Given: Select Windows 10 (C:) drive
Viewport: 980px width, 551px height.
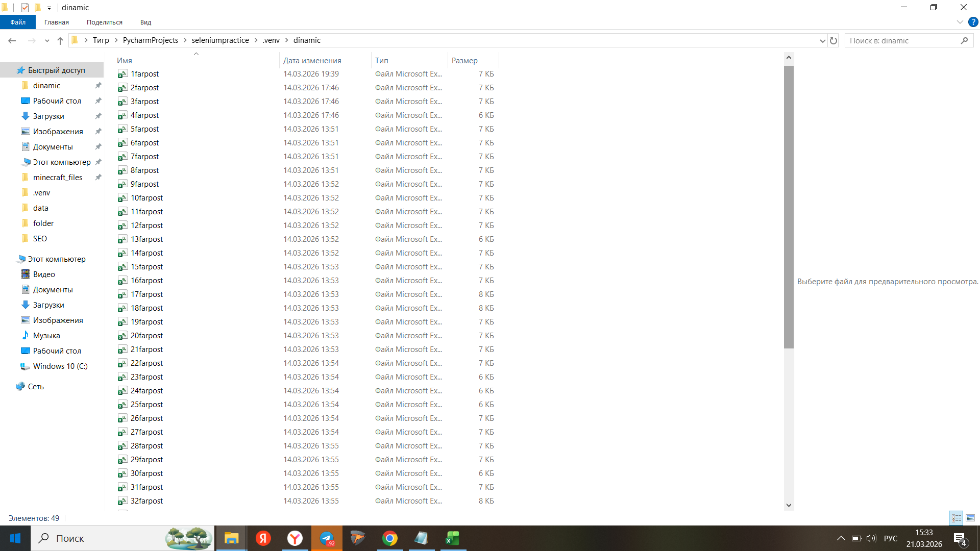Looking at the screenshot, I should pos(60,366).
